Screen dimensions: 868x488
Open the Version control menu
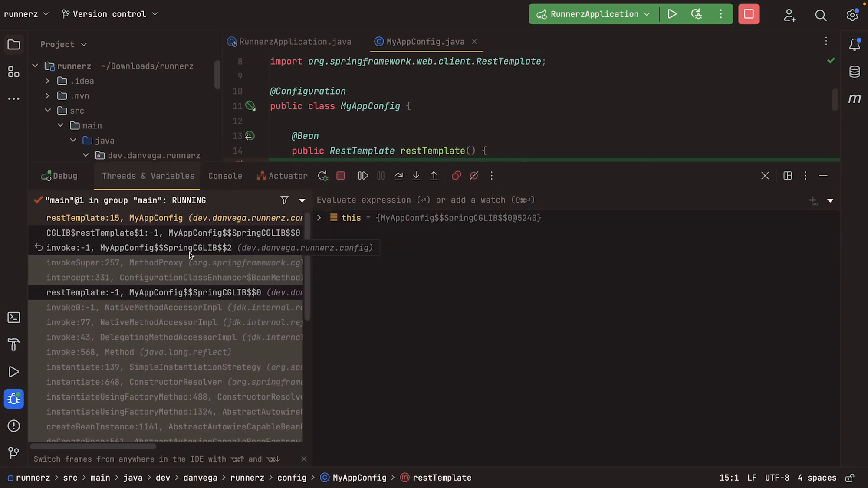109,14
